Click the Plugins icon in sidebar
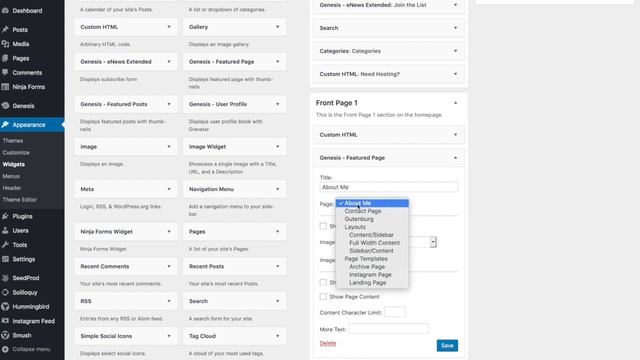This screenshot has height=360, width=640. 5,216
